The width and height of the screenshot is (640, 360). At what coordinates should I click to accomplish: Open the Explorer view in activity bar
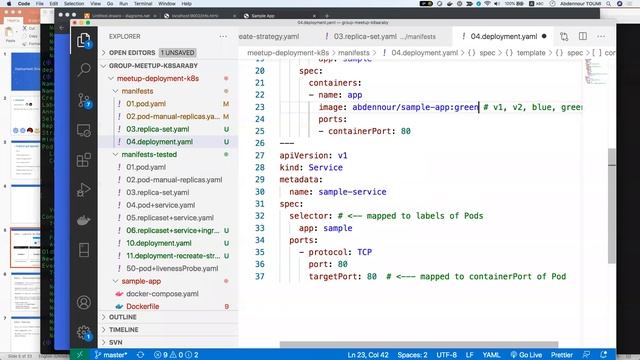pyautogui.click(x=84, y=40)
